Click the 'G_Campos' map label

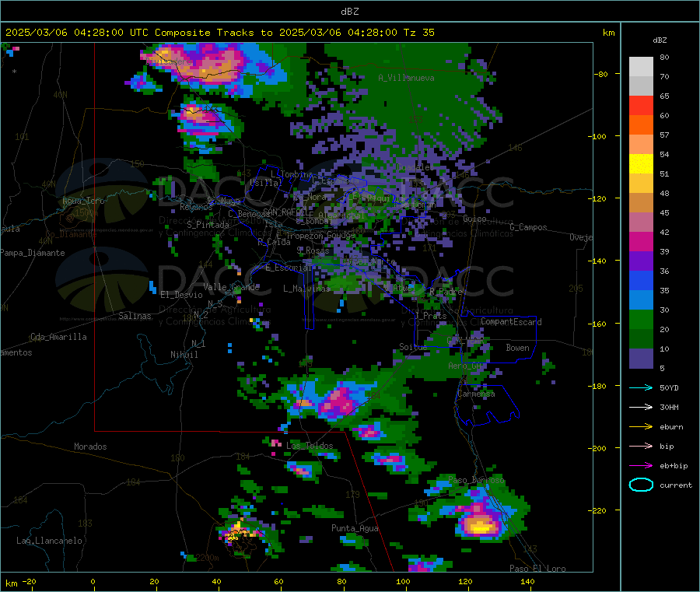[x=528, y=227]
